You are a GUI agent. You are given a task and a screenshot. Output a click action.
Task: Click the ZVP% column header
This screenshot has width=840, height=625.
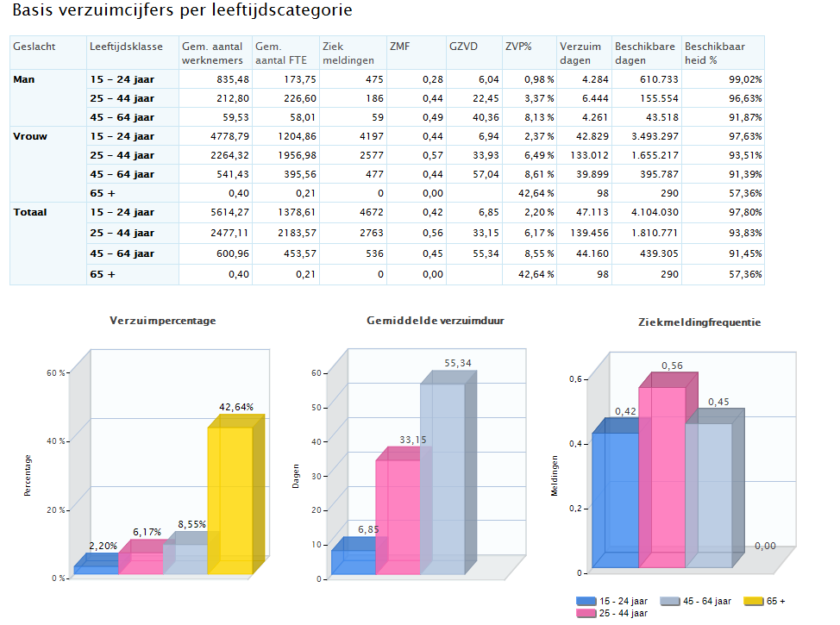coord(519,46)
